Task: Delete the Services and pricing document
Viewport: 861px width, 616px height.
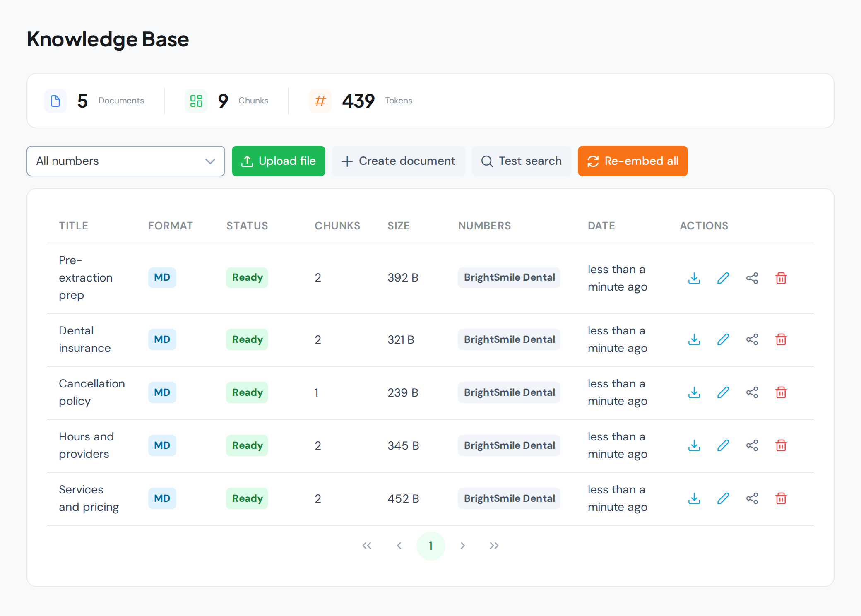Action: 781,498
